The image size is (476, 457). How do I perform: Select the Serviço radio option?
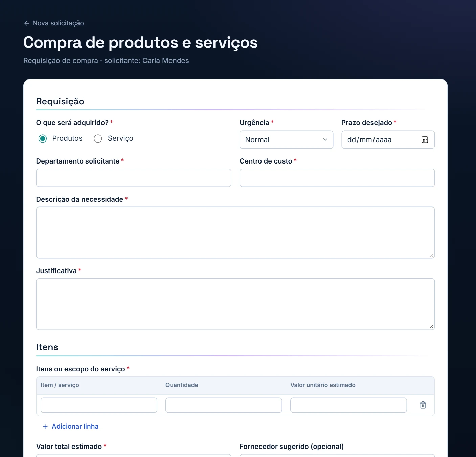coord(98,138)
